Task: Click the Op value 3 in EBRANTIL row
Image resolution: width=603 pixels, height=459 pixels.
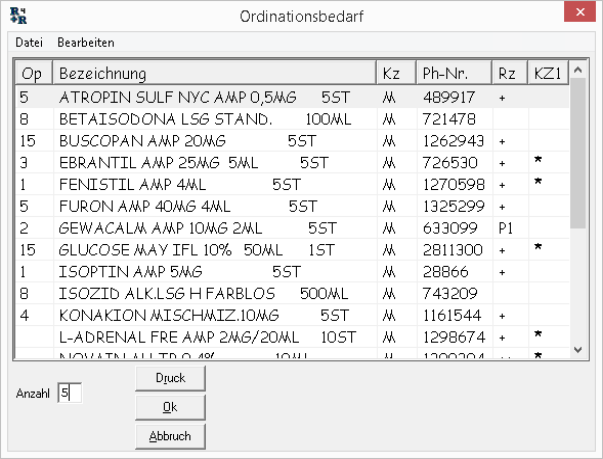Action: point(23,163)
